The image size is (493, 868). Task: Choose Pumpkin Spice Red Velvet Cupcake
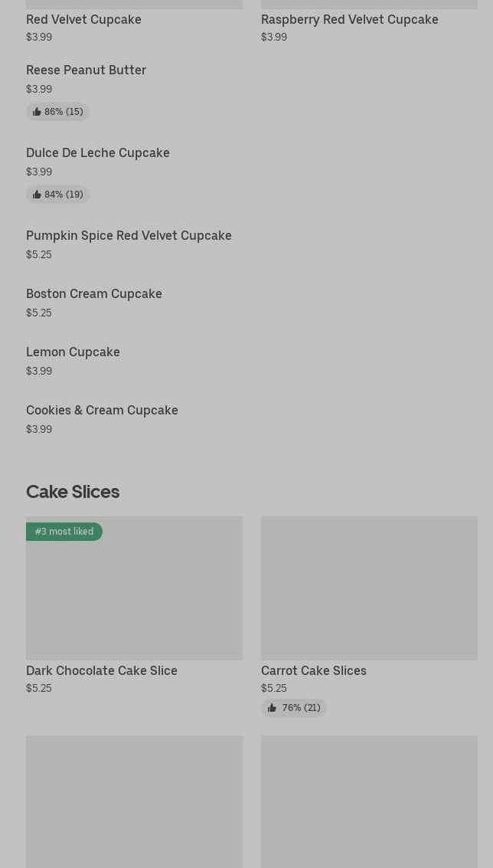129,236
